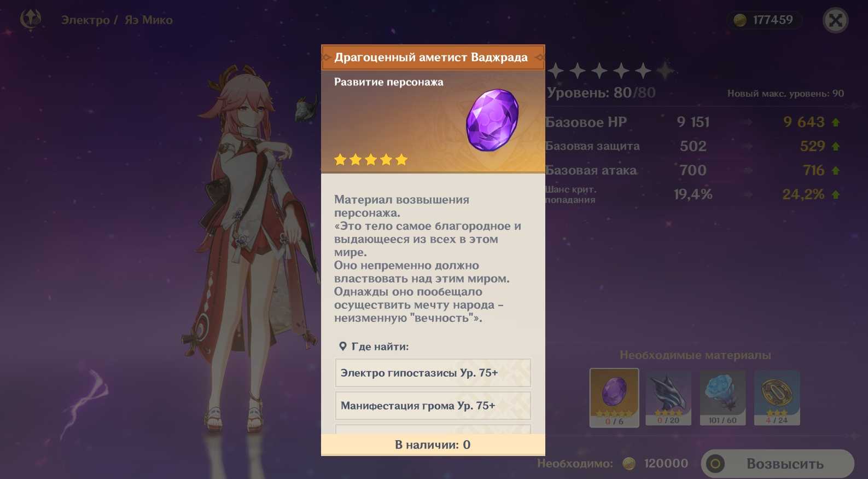Screen dimensions: 868x479
Task: Click the Mora icon next to 120000
Action: pos(629,464)
